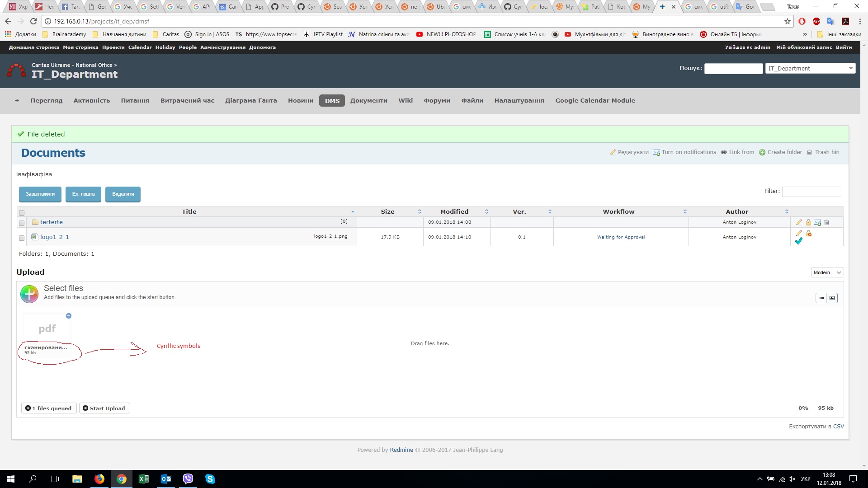Open Trash bin from Documents toolbar
Screen dimensions: 868x488
pos(827,152)
